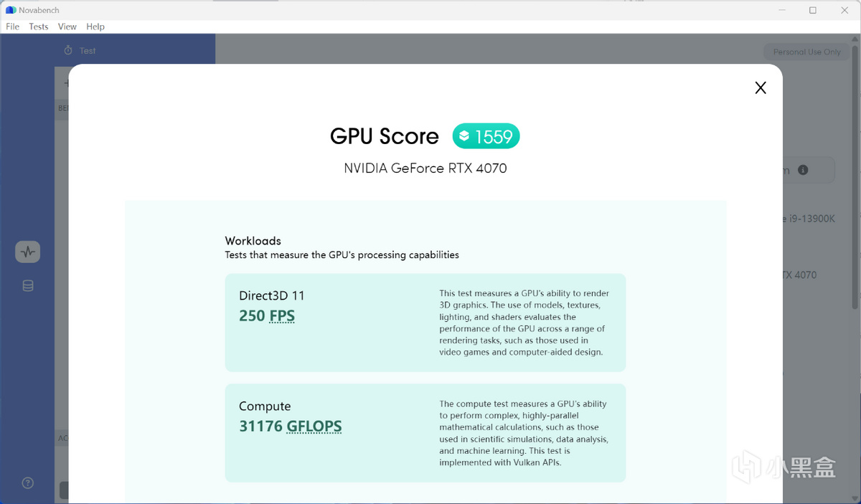Maximize the Novabench window
861x504 pixels.
(812, 10)
